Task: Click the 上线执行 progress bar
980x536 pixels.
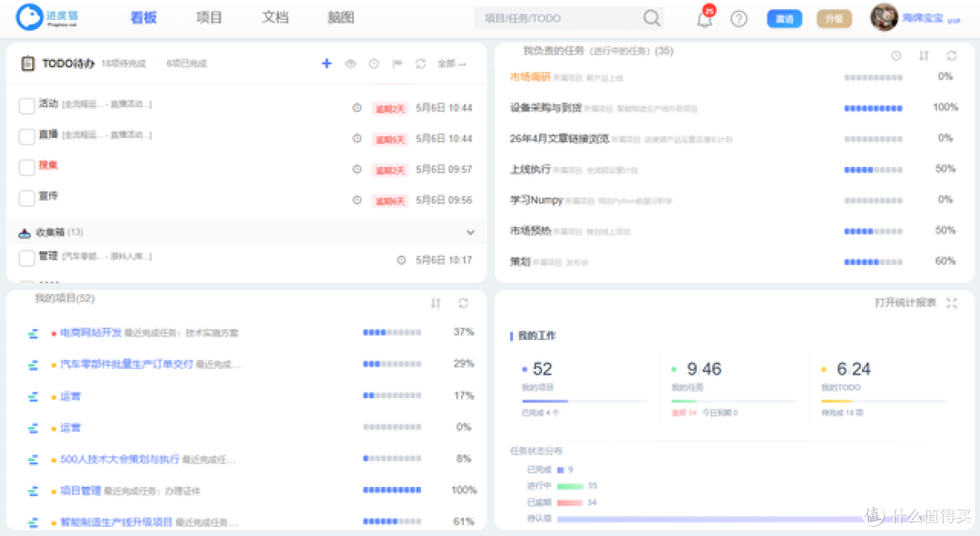Action: pos(873,170)
